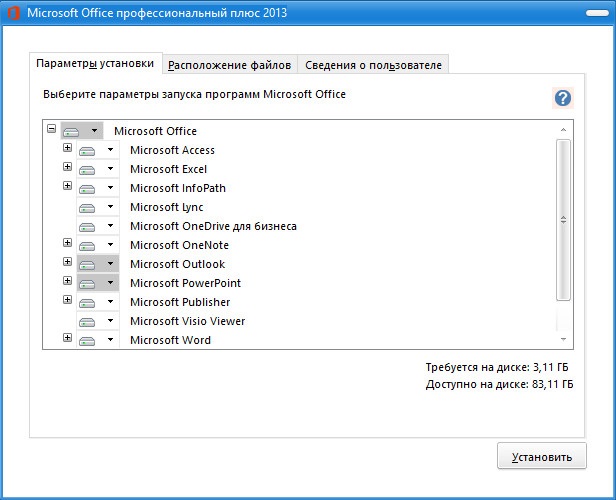Open install options dropdown for Microsoft Outlook
This screenshot has width=616, height=500.
pos(110,264)
